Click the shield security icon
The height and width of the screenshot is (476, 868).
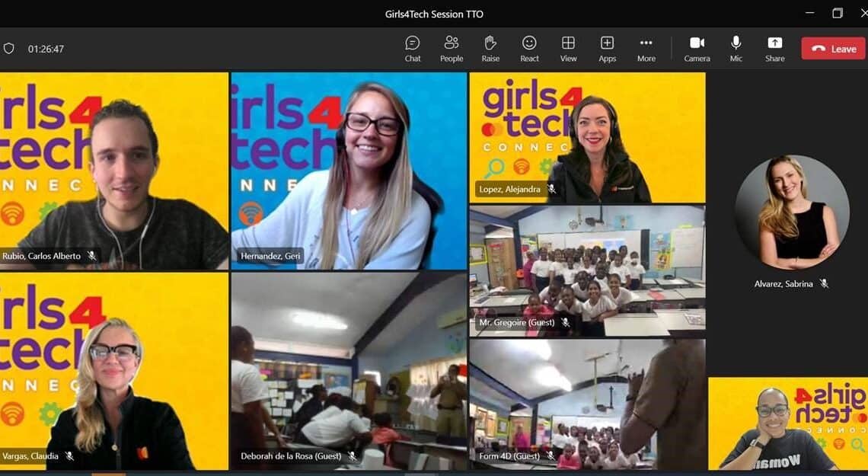[x=9, y=49]
